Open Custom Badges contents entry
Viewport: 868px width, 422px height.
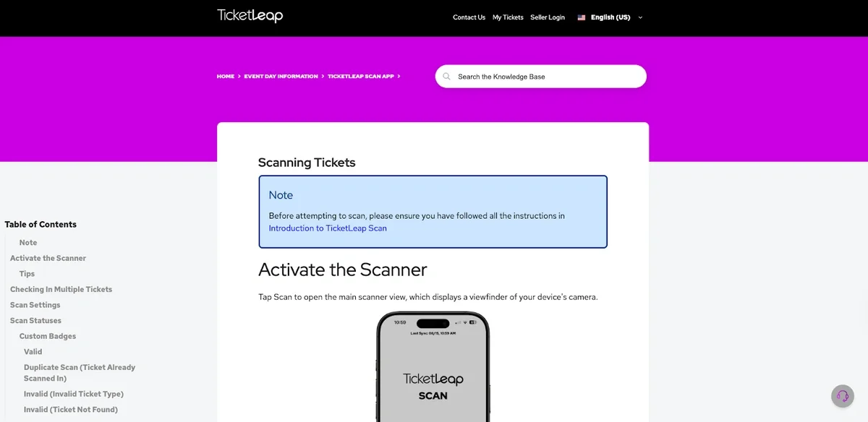[x=48, y=336]
